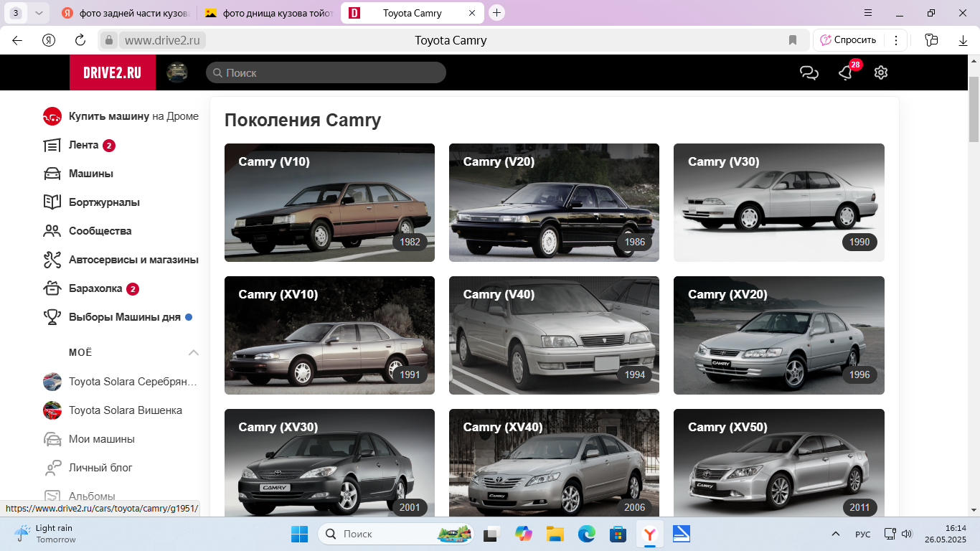Show hidden system tray icons
The height and width of the screenshot is (551, 980).
tap(835, 534)
